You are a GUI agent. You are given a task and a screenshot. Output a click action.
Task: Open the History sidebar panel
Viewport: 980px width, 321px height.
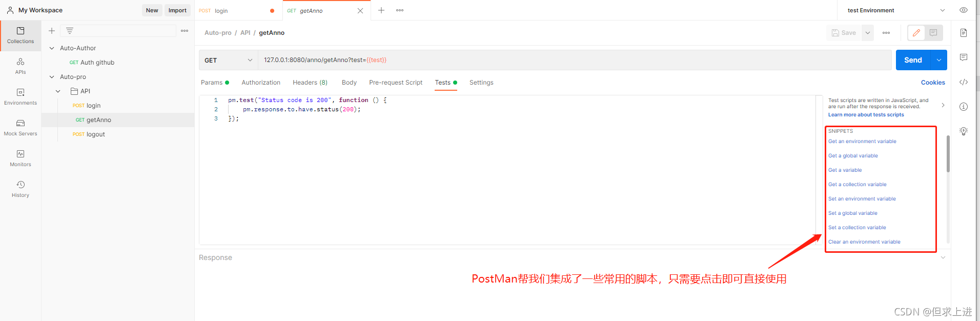[21, 189]
